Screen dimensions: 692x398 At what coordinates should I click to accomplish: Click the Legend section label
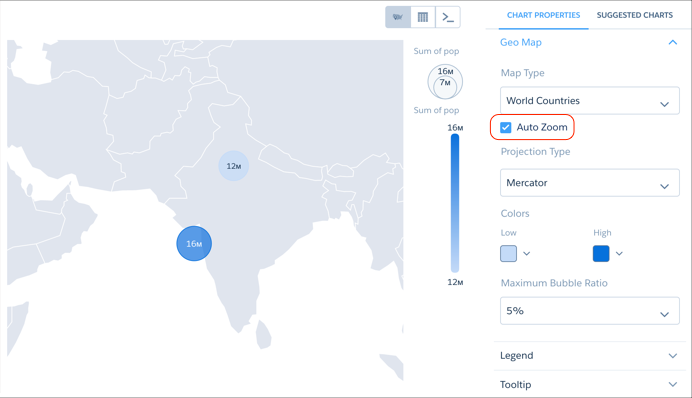coord(516,356)
